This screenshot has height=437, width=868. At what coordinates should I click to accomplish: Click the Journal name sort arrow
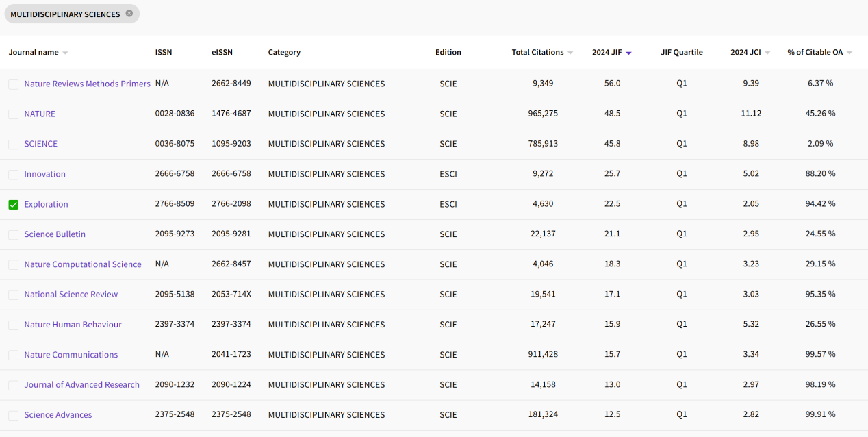(65, 53)
